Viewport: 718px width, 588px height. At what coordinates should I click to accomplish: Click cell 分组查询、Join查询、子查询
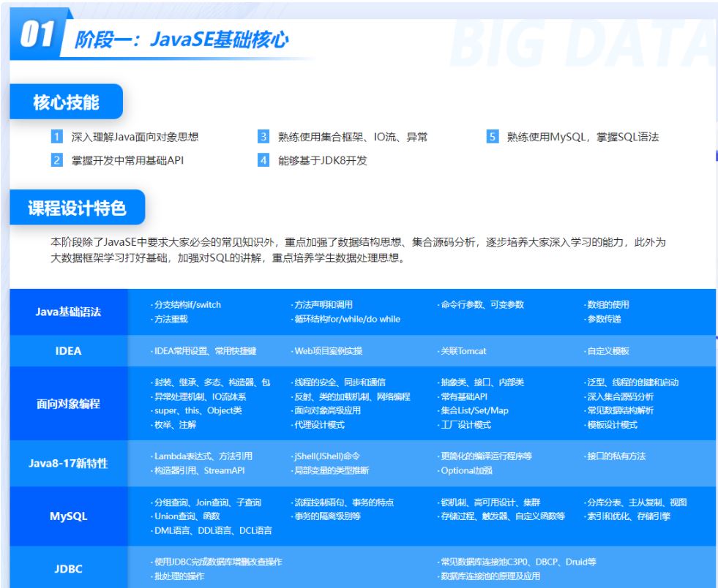click(x=206, y=502)
